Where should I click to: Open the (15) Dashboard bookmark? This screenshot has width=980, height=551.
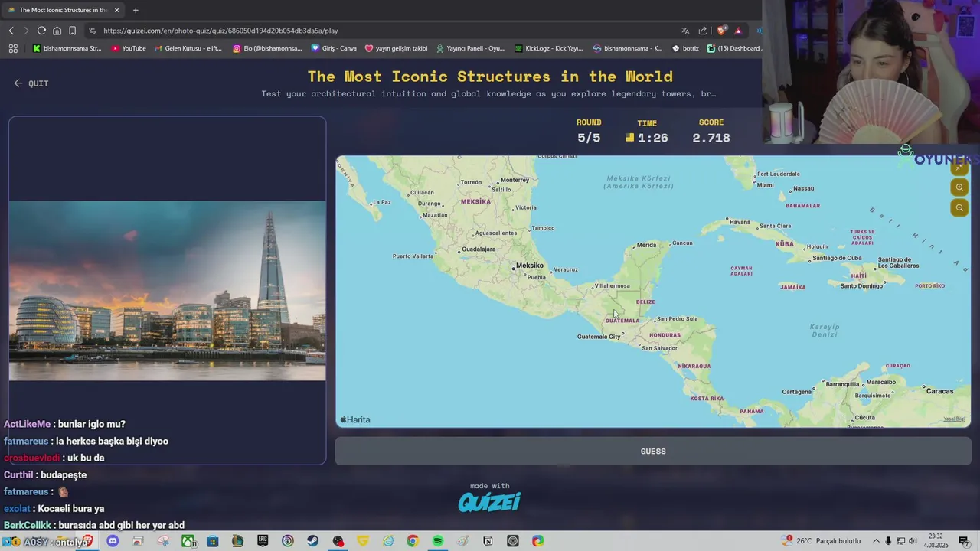[733, 48]
